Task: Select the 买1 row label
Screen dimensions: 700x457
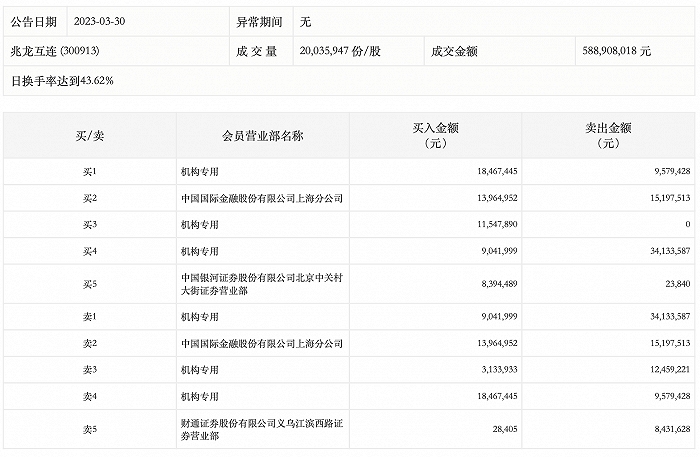Action: pyautogui.click(x=88, y=172)
